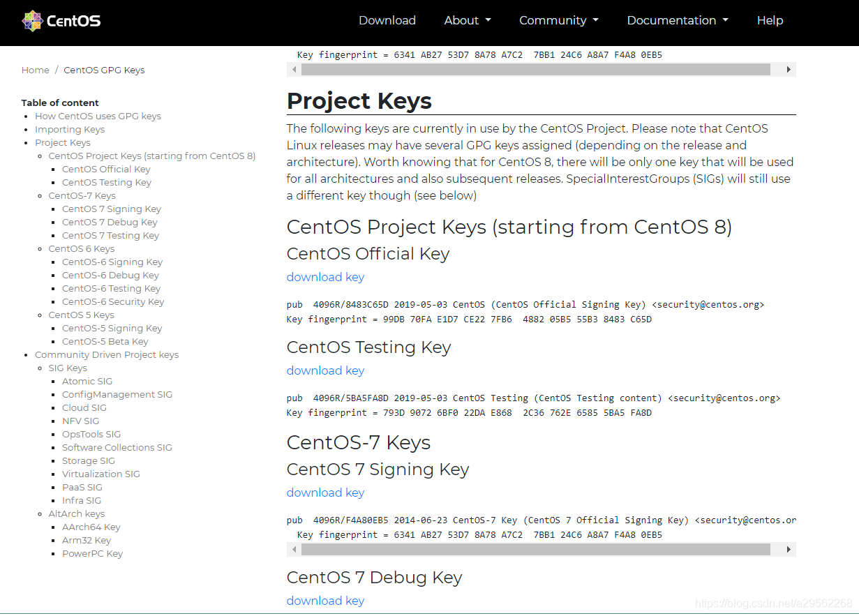Go to ConfigManagement SIG key
859x616 pixels.
tap(117, 395)
